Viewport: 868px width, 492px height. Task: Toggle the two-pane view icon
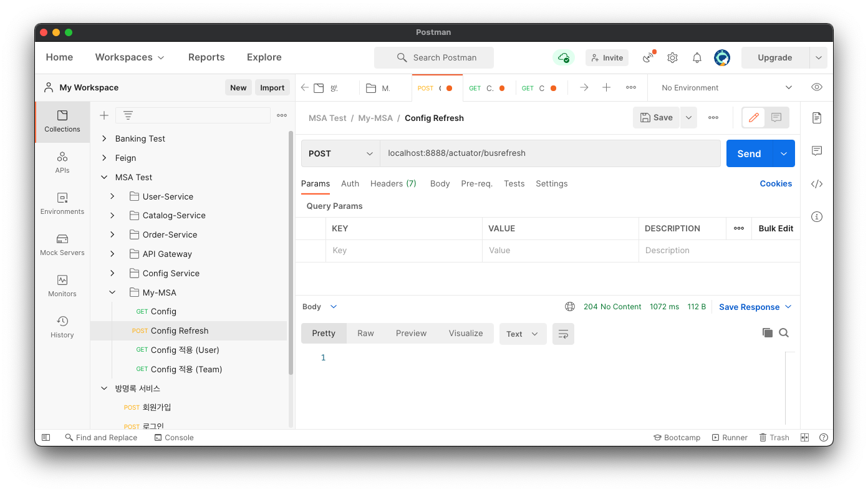[x=804, y=438]
